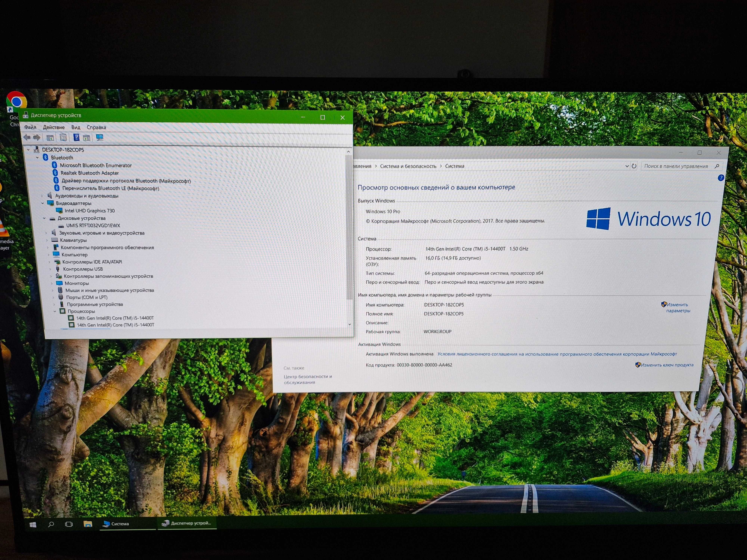Click the Дисковые устройства drive icon
Viewport: 747px width, 560px height.
coord(52,218)
